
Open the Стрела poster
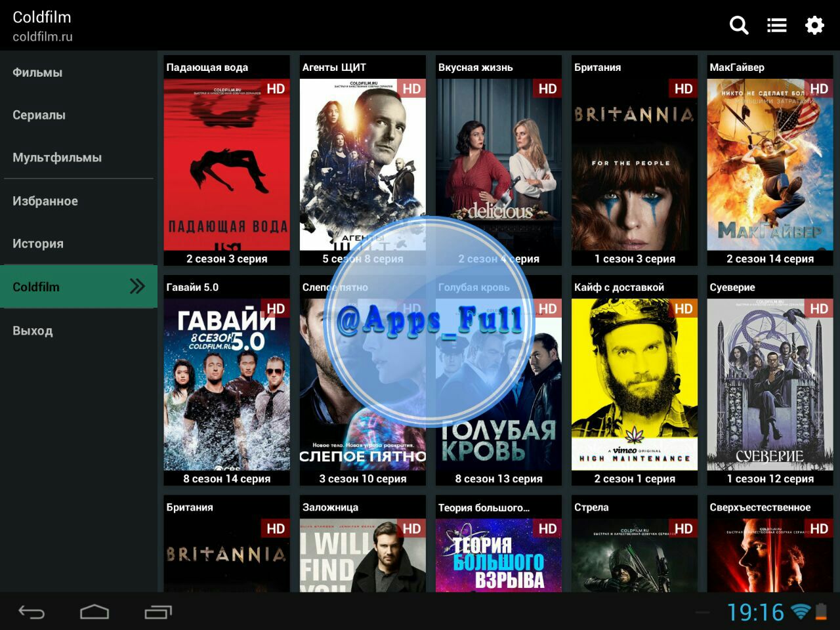[635, 555]
